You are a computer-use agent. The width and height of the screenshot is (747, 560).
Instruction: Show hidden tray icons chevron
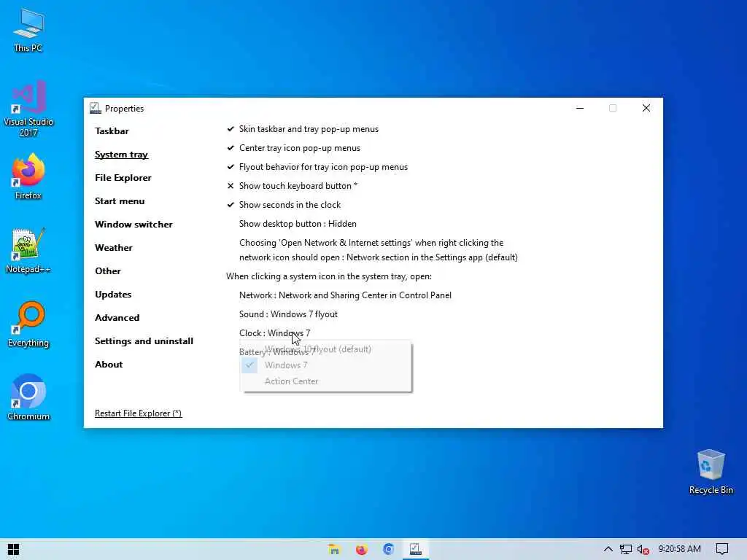[608, 550]
